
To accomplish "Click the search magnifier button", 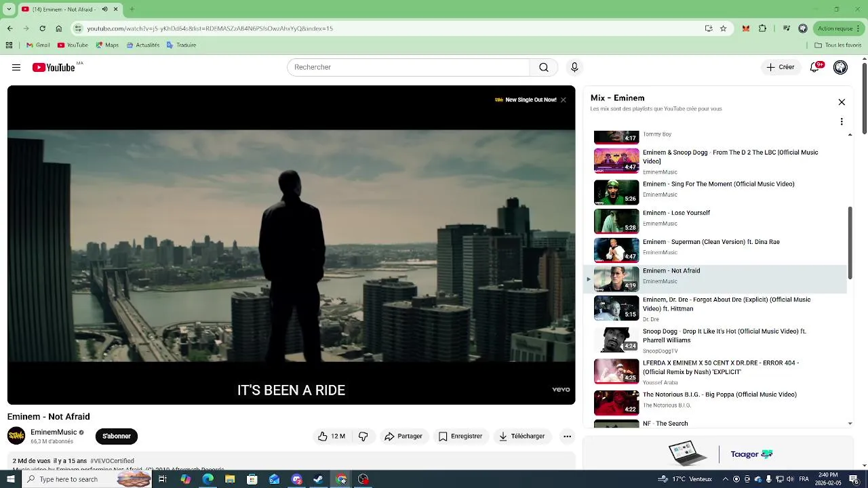I will click(544, 67).
